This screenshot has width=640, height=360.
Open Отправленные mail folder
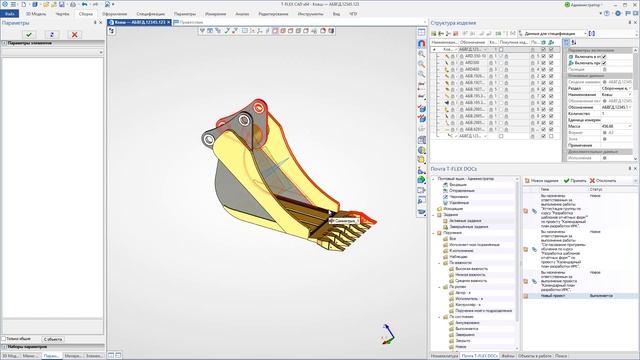[462, 191]
